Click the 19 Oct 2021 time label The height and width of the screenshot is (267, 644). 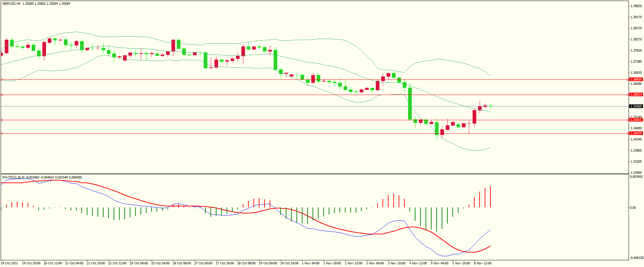coord(9,263)
